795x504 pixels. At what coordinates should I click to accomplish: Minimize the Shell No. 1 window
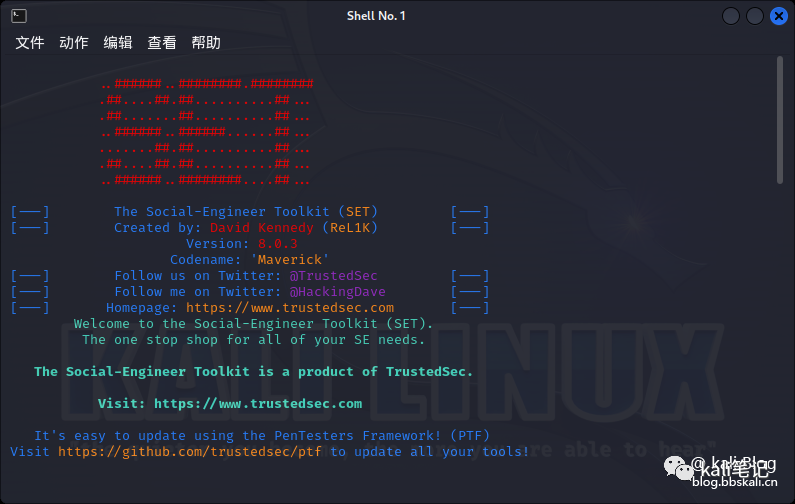click(731, 16)
